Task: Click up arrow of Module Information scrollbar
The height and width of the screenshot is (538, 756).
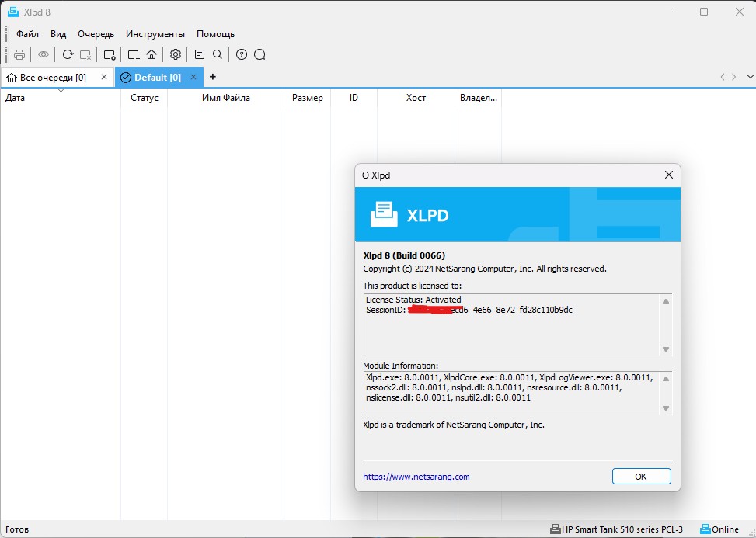Action: (666, 379)
